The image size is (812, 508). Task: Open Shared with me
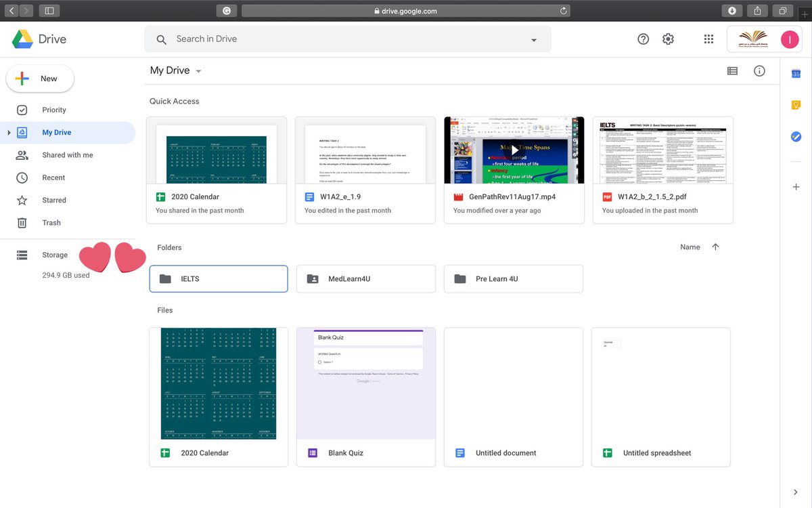68,155
